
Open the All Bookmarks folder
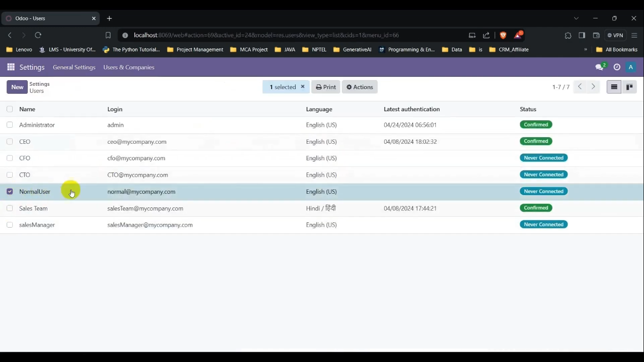coord(617,49)
